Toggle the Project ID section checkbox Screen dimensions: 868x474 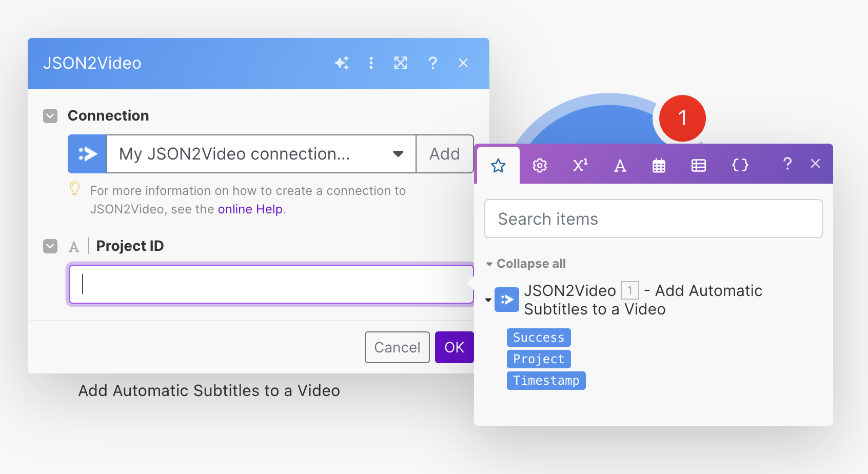[x=50, y=246]
